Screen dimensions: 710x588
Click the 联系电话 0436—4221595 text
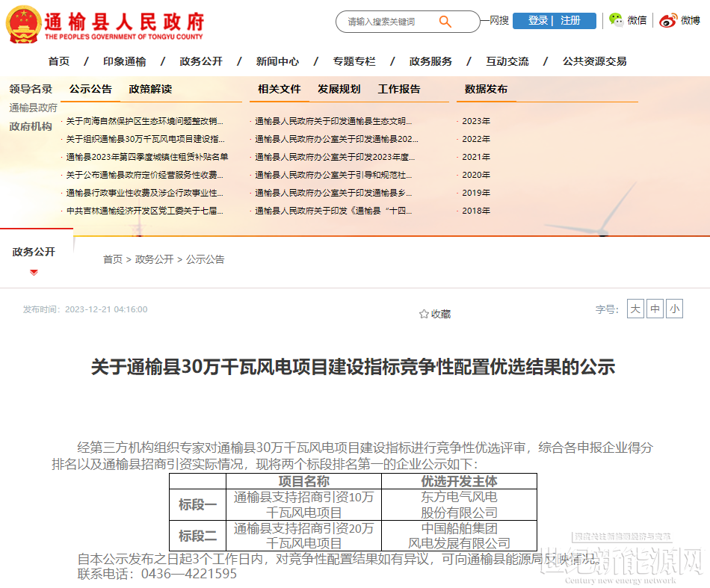click(157, 574)
